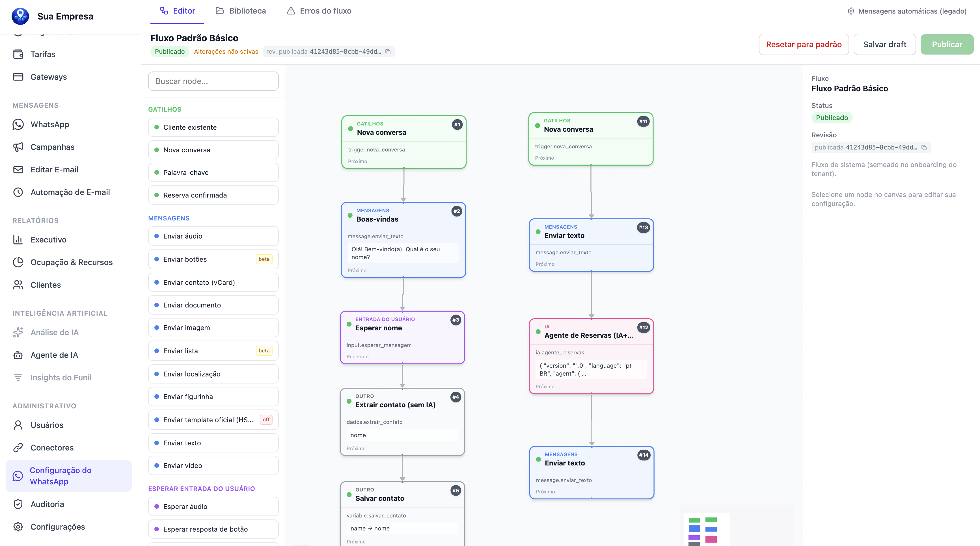Image resolution: width=980 pixels, height=546 pixels.
Task: Open Conectores link item
Action: tap(52, 448)
